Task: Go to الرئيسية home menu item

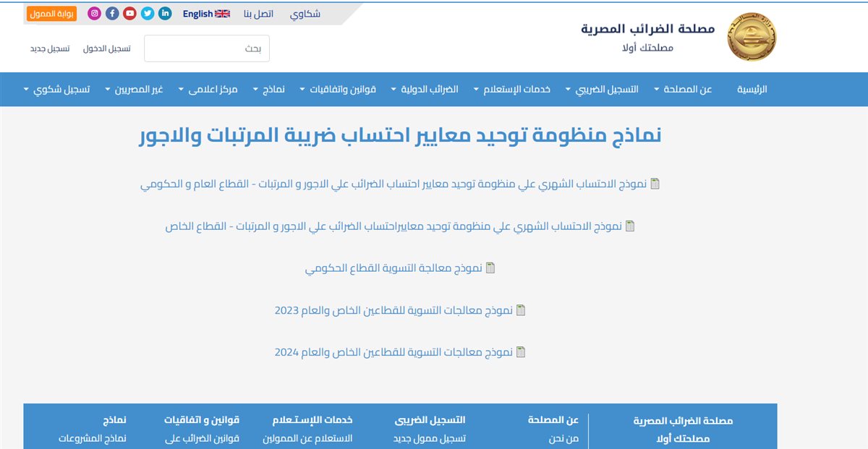Action: pos(752,90)
